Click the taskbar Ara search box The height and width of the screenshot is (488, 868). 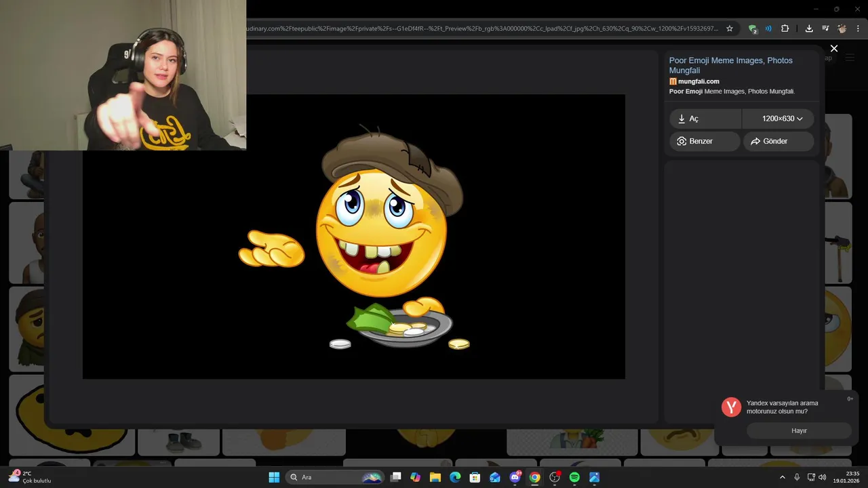(336, 477)
